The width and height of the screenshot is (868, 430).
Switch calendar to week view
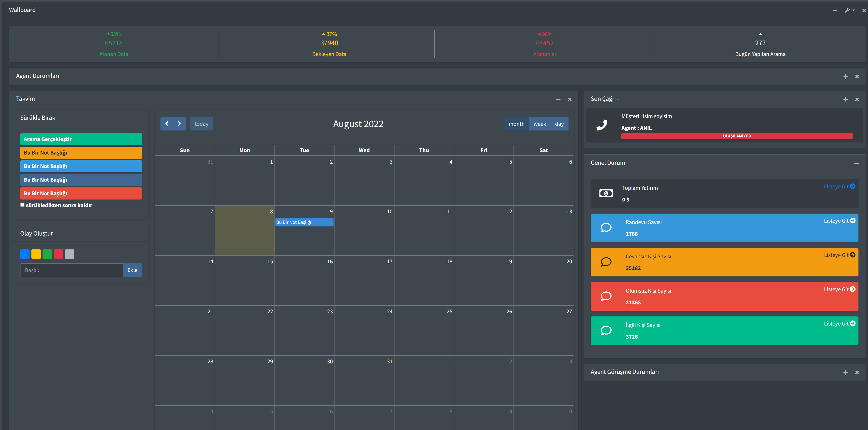[x=539, y=124]
